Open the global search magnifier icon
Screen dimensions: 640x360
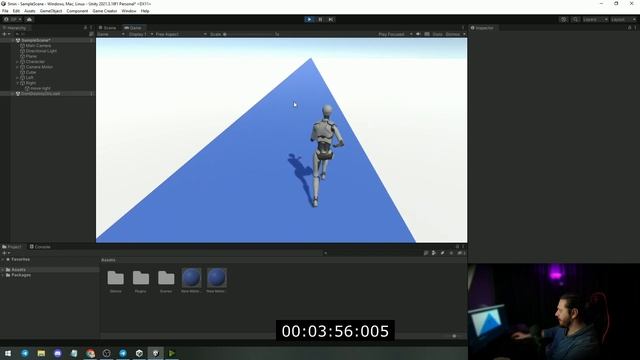pos(575,20)
